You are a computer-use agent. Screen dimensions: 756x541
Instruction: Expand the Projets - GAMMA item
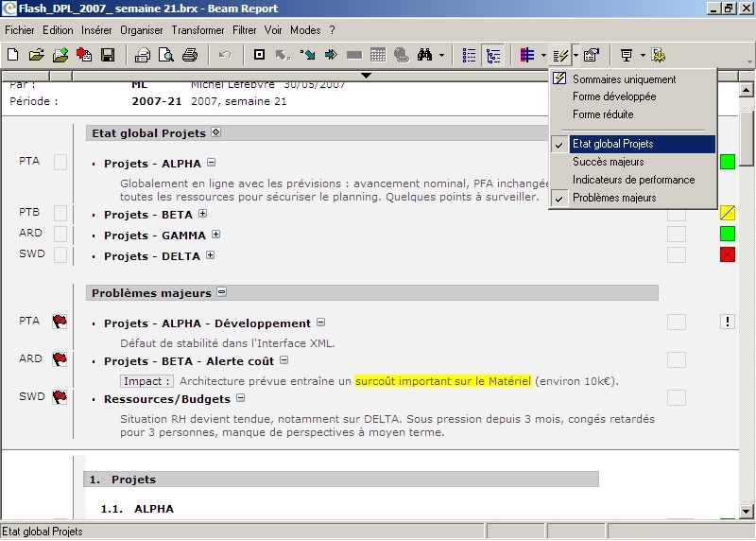click(x=216, y=234)
